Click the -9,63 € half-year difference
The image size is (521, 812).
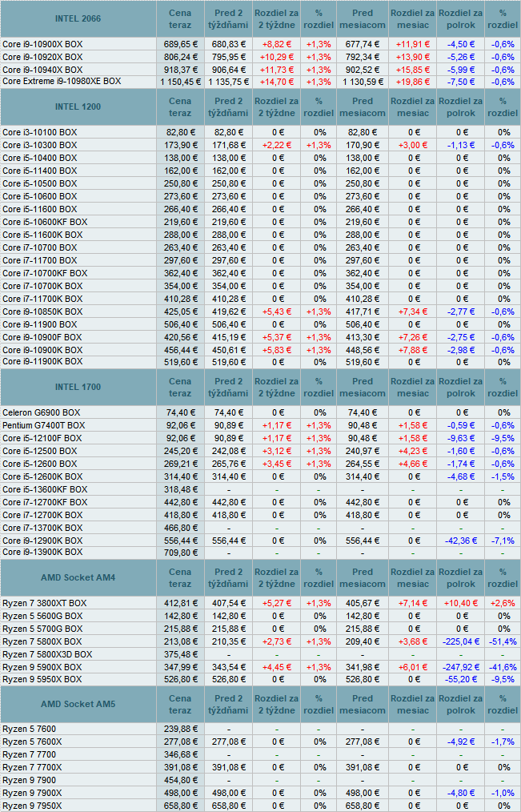click(x=460, y=439)
